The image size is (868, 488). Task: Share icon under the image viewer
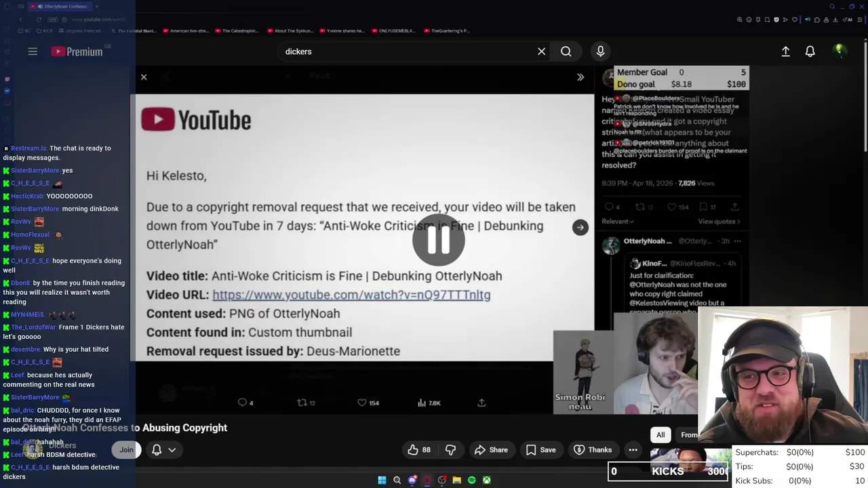(481, 403)
